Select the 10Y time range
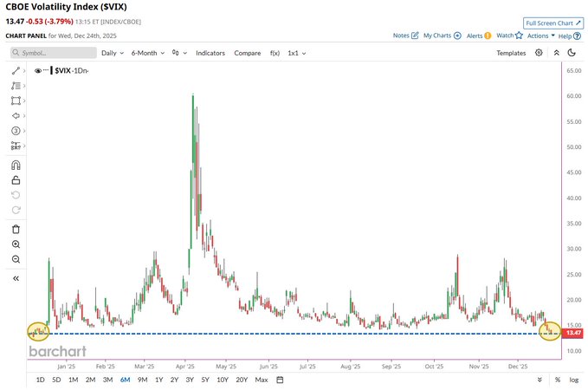588x390 pixels. [223, 380]
